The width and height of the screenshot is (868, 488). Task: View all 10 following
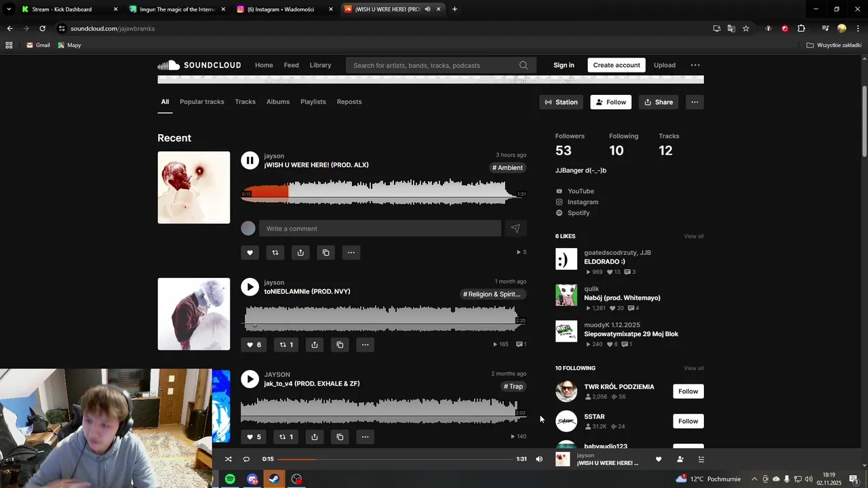pyautogui.click(x=694, y=368)
